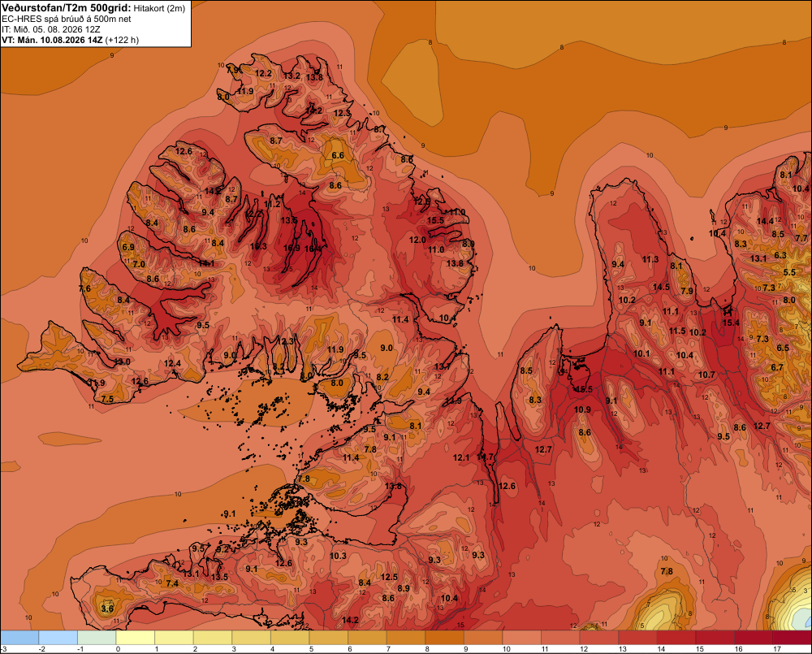Image resolution: width=812 pixels, height=654 pixels.
Task: Click the legend swatch between 7 and 8
Action: click(405, 638)
